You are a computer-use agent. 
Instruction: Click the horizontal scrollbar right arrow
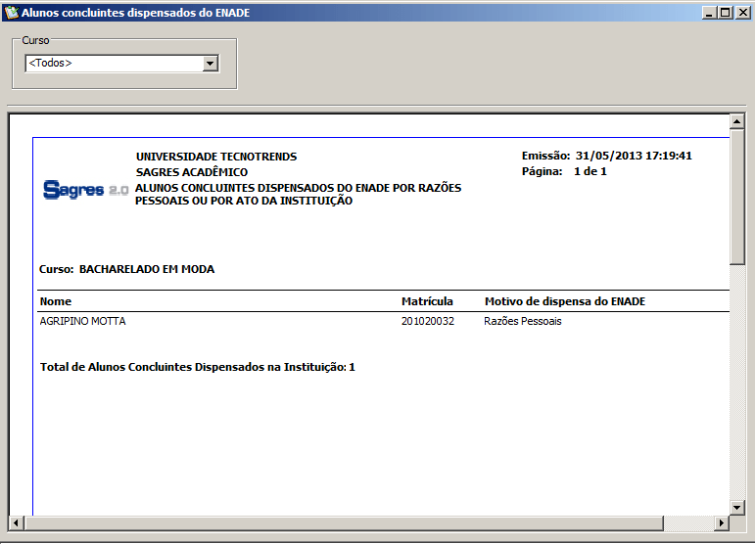[722, 522]
